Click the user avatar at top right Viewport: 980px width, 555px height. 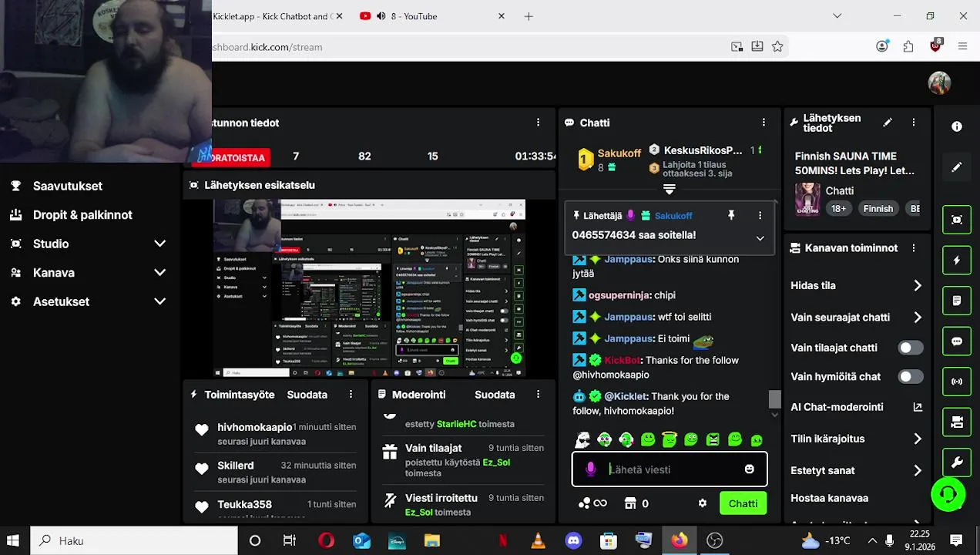939,82
